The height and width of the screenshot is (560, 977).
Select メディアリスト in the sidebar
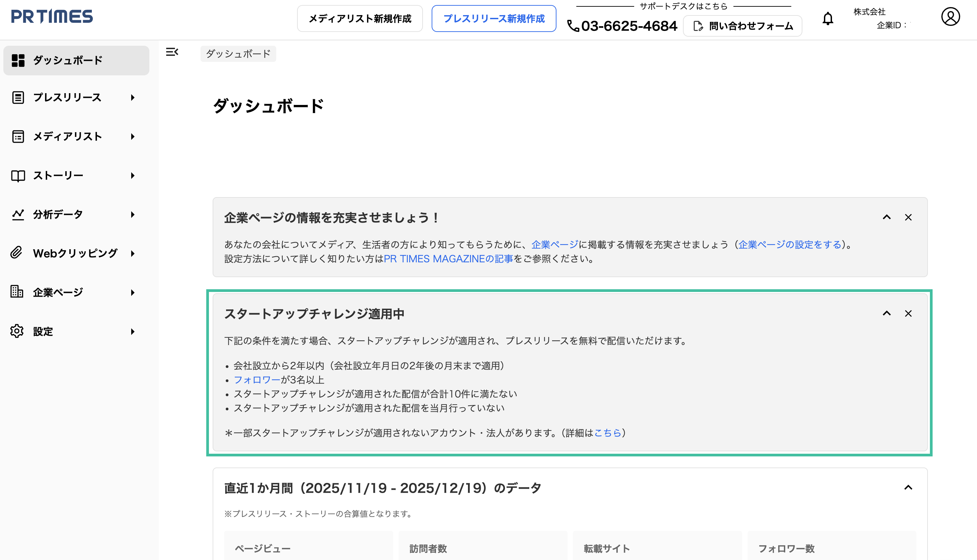(x=67, y=137)
